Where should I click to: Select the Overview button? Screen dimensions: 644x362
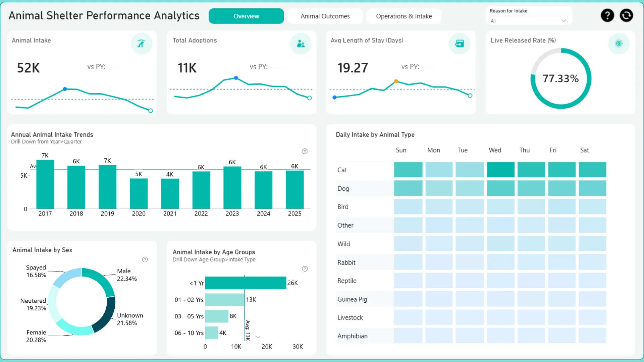point(246,16)
